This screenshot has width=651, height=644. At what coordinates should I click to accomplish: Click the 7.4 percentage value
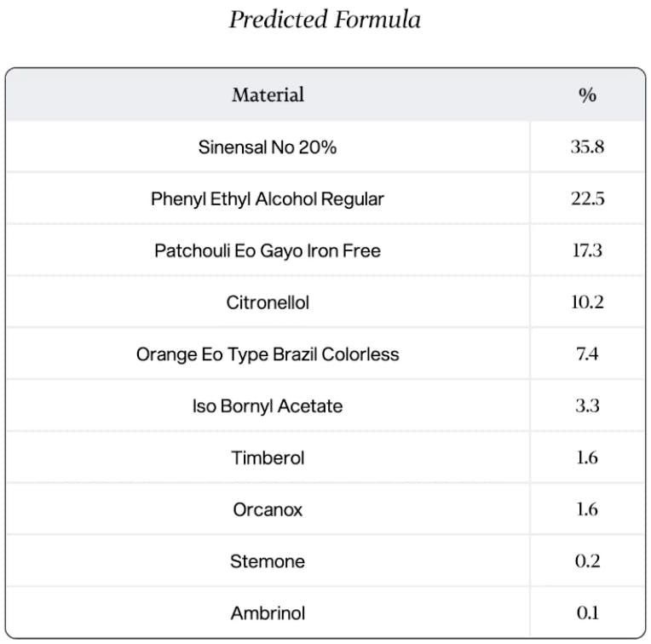587,354
